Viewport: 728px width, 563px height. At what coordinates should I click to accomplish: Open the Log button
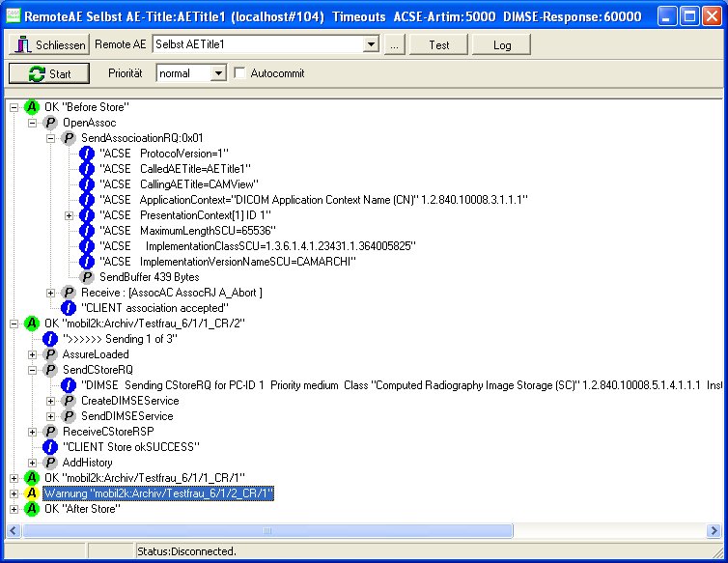pyautogui.click(x=501, y=44)
